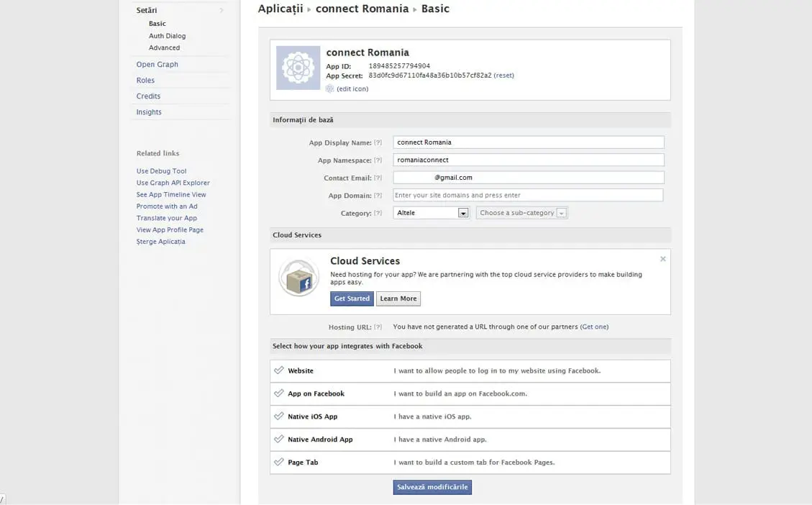Click help marker next to Contact Email
Image resolution: width=812 pixels, height=505 pixels.
pyautogui.click(x=378, y=178)
